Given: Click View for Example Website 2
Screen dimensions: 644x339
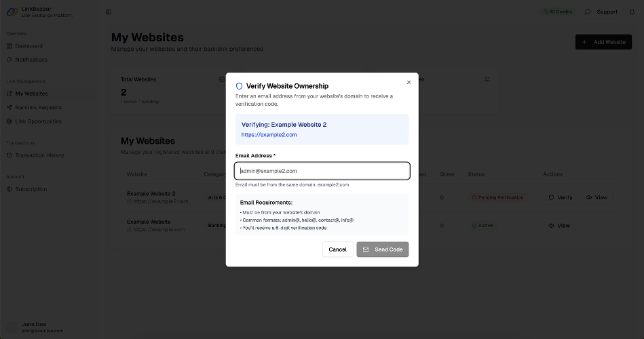Looking at the screenshot, I should pos(596,197).
